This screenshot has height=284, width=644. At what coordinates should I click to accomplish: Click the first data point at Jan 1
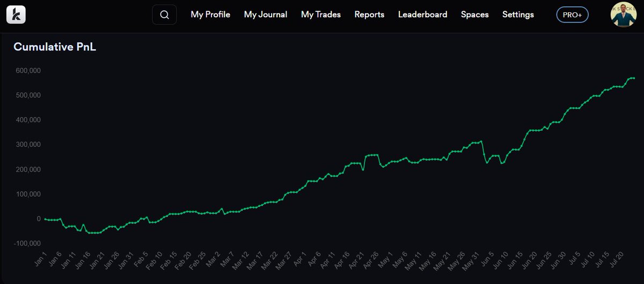45,219
